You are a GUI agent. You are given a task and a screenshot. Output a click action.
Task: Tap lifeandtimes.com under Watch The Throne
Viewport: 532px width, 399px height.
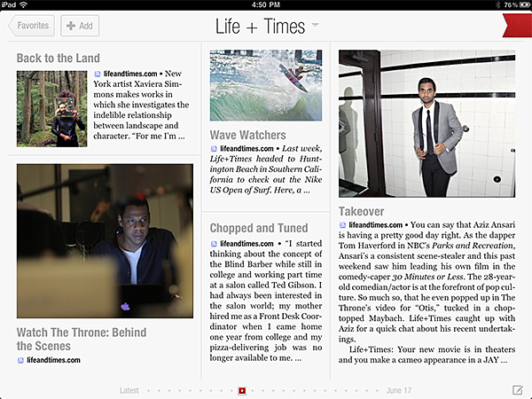pyautogui.click(x=53, y=360)
